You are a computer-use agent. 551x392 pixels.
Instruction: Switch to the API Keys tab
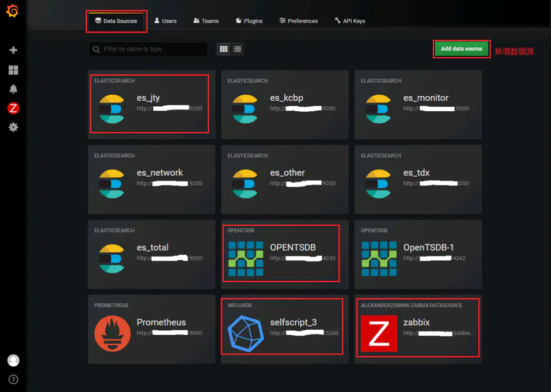pyautogui.click(x=350, y=21)
